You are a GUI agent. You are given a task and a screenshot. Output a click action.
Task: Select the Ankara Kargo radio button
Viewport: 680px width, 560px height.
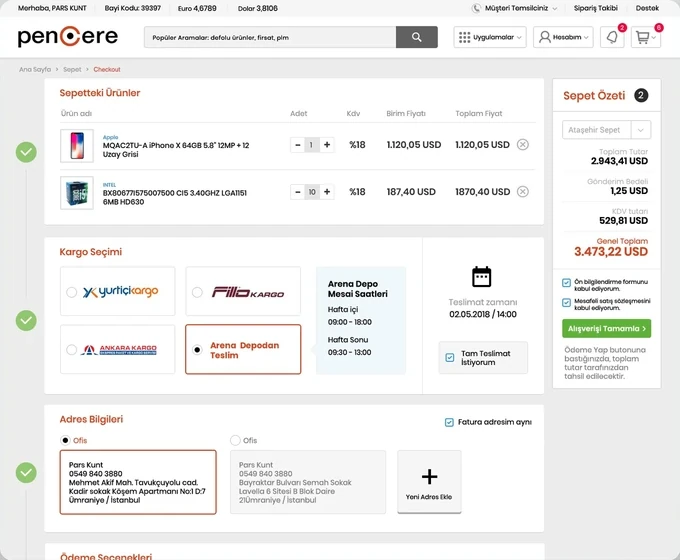click(x=72, y=350)
